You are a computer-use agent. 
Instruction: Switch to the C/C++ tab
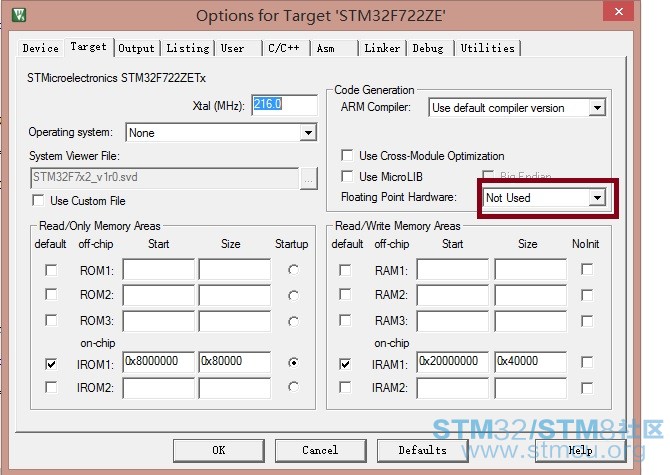click(x=284, y=48)
